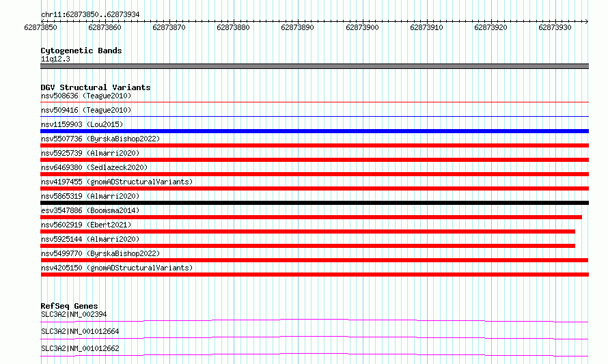Click the magenta line of SLC3A2|NM_001012664

[314, 337]
